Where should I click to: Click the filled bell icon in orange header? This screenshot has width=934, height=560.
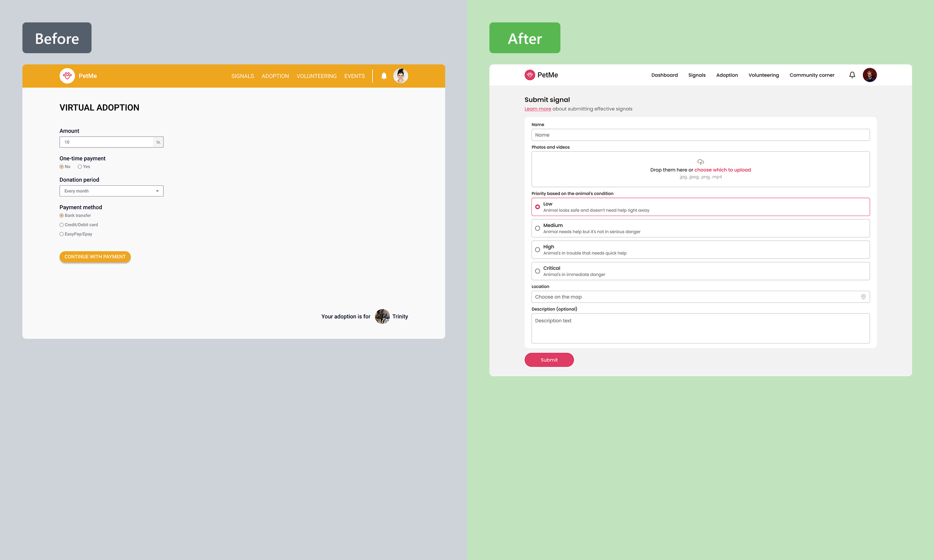click(384, 76)
